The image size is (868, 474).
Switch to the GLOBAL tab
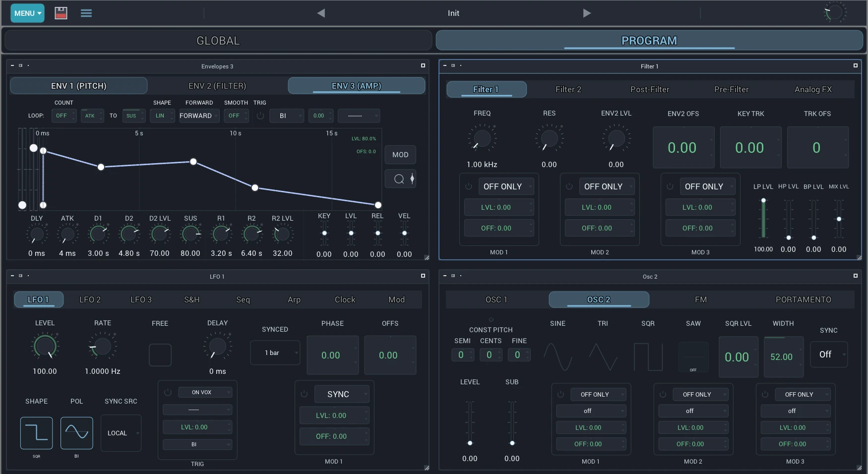click(218, 41)
